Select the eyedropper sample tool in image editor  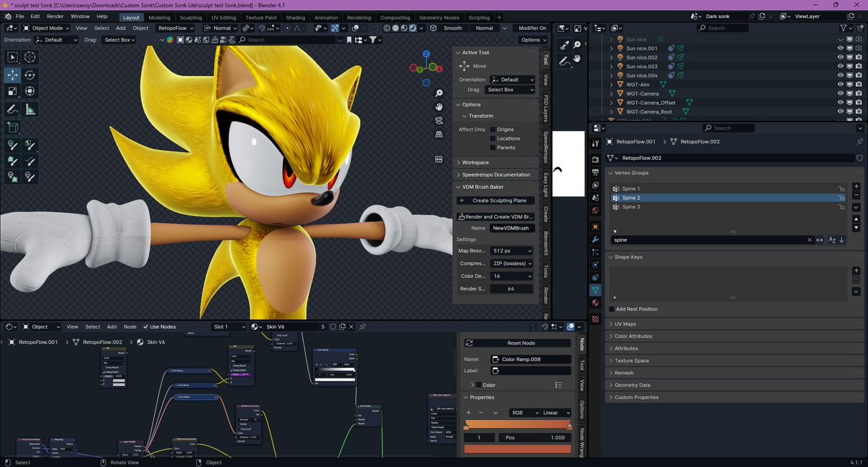click(565, 45)
